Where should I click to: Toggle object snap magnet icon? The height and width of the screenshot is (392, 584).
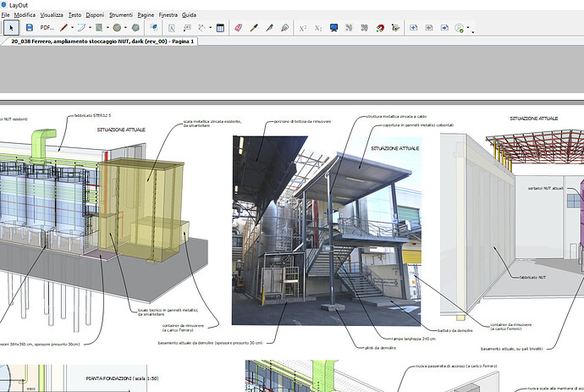click(380, 28)
